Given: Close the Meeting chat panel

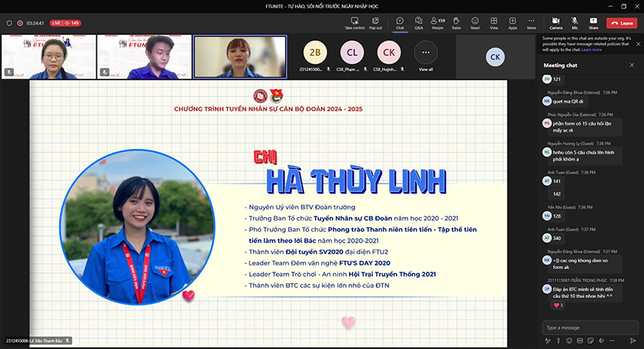Looking at the screenshot, I should point(632,65).
